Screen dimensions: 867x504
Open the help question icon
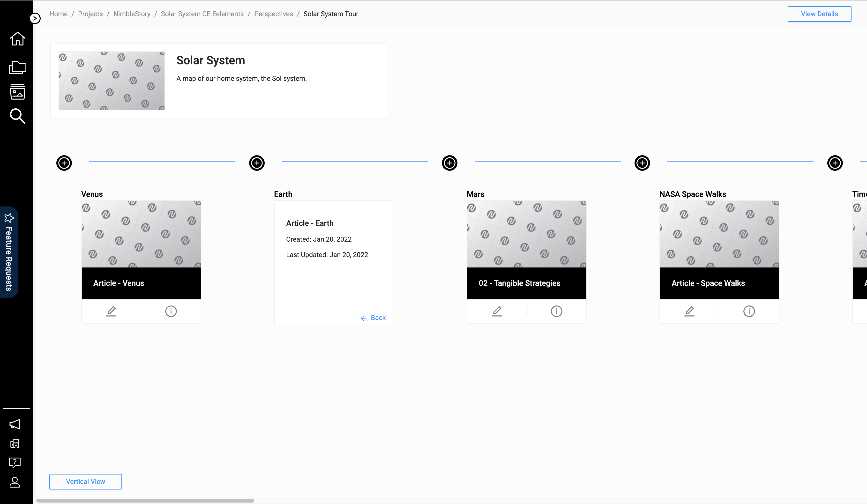15,462
